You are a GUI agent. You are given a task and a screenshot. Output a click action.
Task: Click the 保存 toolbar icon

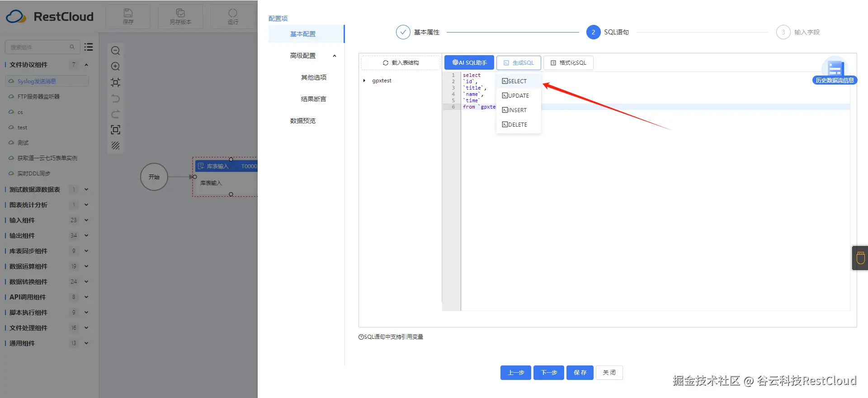(x=128, y=13)
